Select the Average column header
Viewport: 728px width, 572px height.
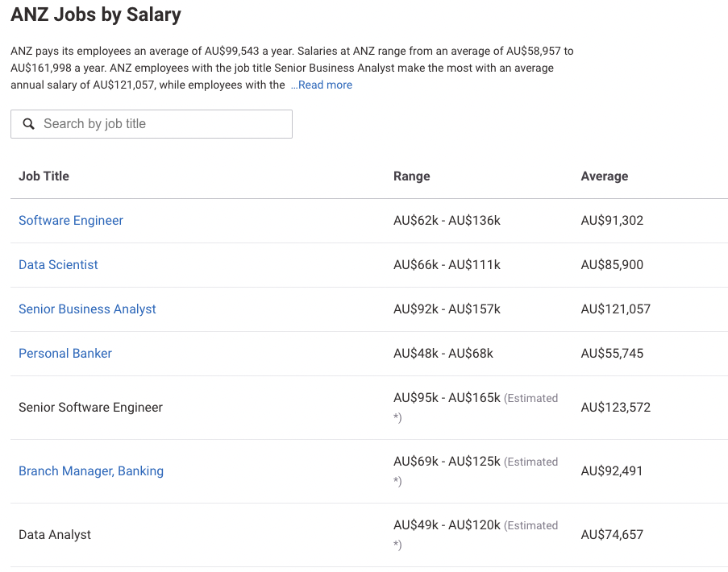(605, 176)
